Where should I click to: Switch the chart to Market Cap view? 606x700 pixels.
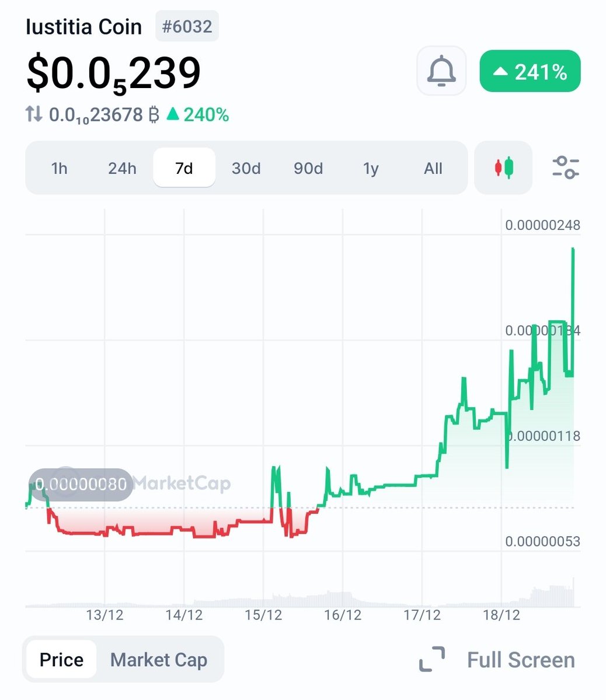tap(158, 659)
